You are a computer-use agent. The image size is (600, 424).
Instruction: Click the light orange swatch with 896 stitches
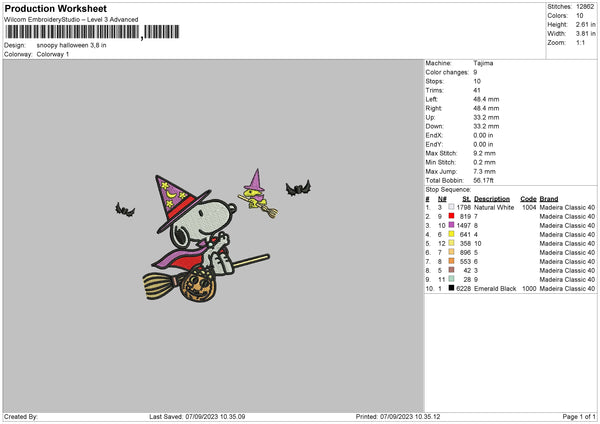coord(451,252)
